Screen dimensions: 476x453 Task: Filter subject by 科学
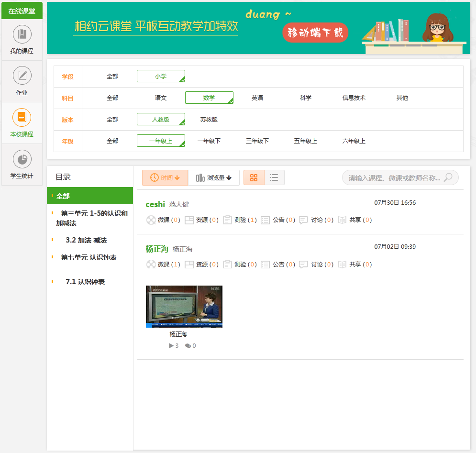pyautogui.click(x=305, y=98)
